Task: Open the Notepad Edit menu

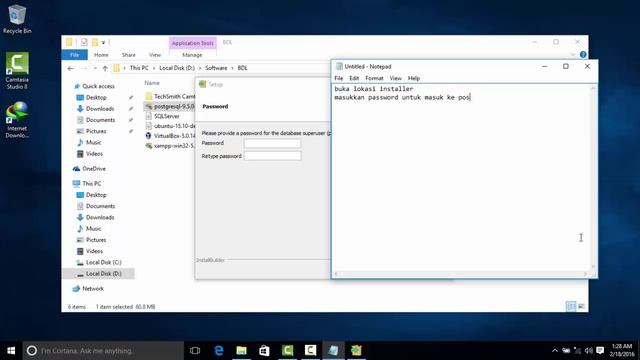Action: pos(354,78)
